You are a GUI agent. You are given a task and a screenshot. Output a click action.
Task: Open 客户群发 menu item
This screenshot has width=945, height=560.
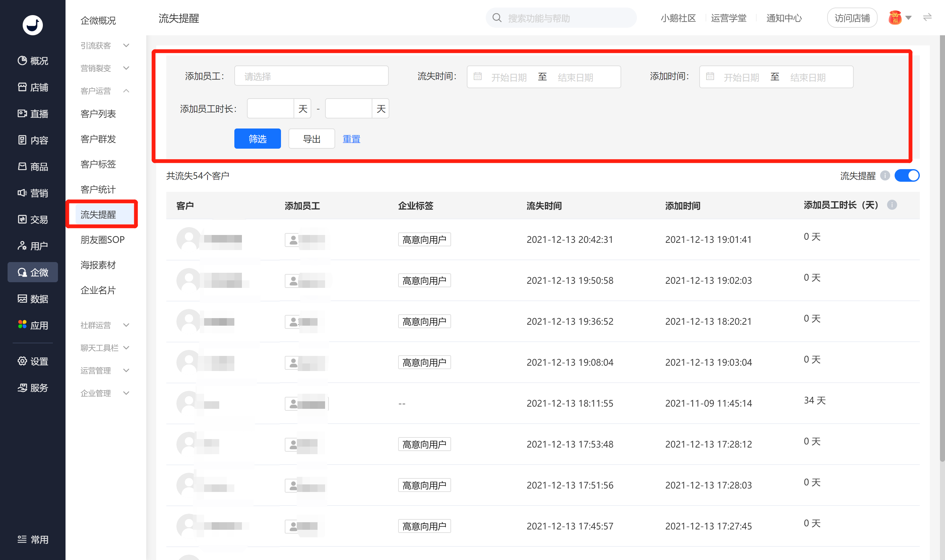[x=98, y=139]
